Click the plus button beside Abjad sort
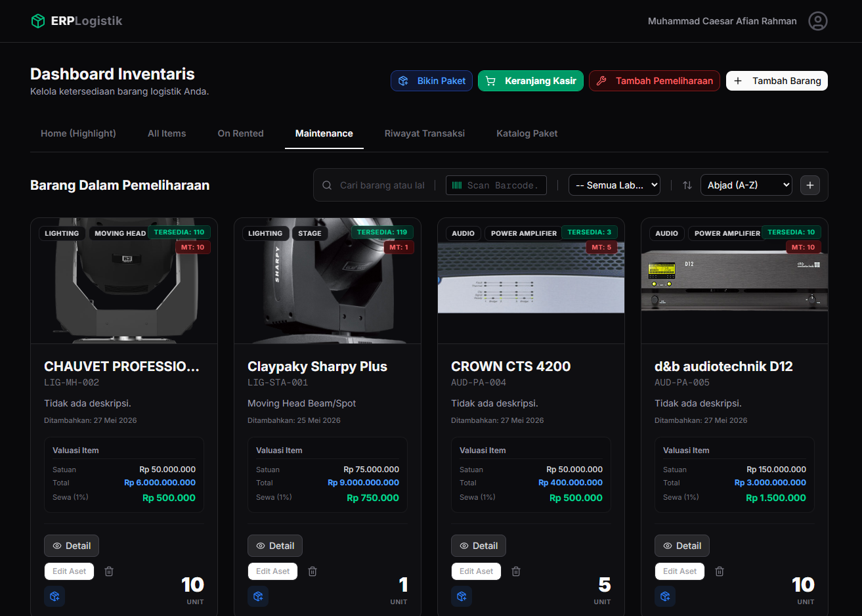The image size is (862, 616). tap(810, 185)
